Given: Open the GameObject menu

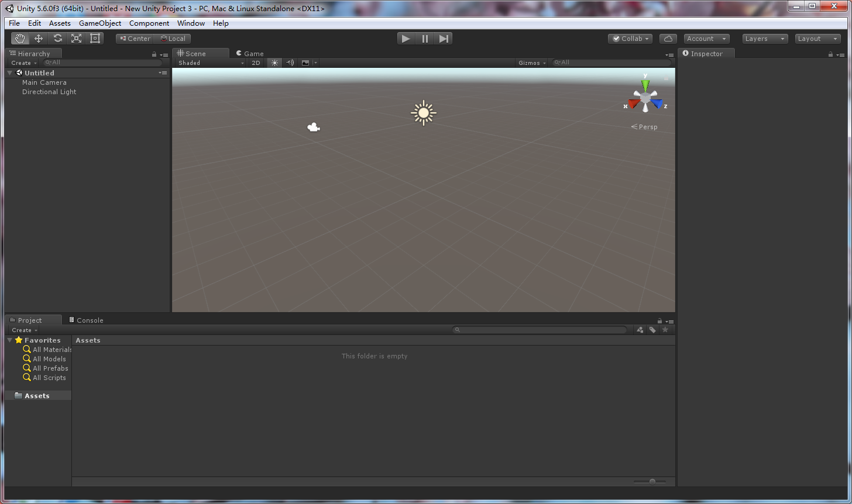Looking at the screenshot, I should pos(99,23).
